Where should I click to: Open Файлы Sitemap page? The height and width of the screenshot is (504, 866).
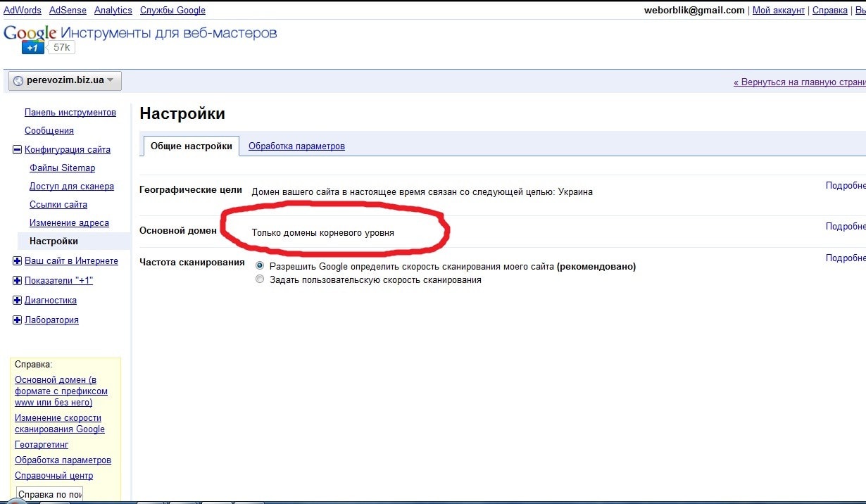pos(62,168)
